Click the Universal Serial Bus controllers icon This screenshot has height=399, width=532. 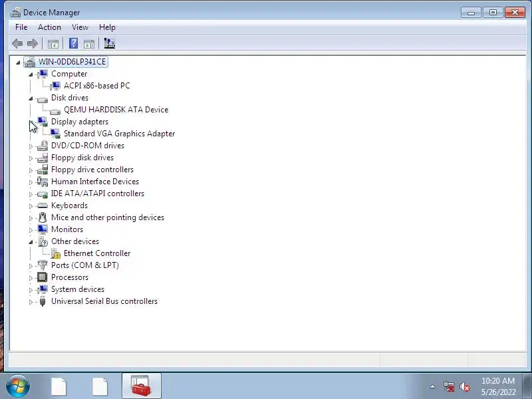tap(43, 301)
